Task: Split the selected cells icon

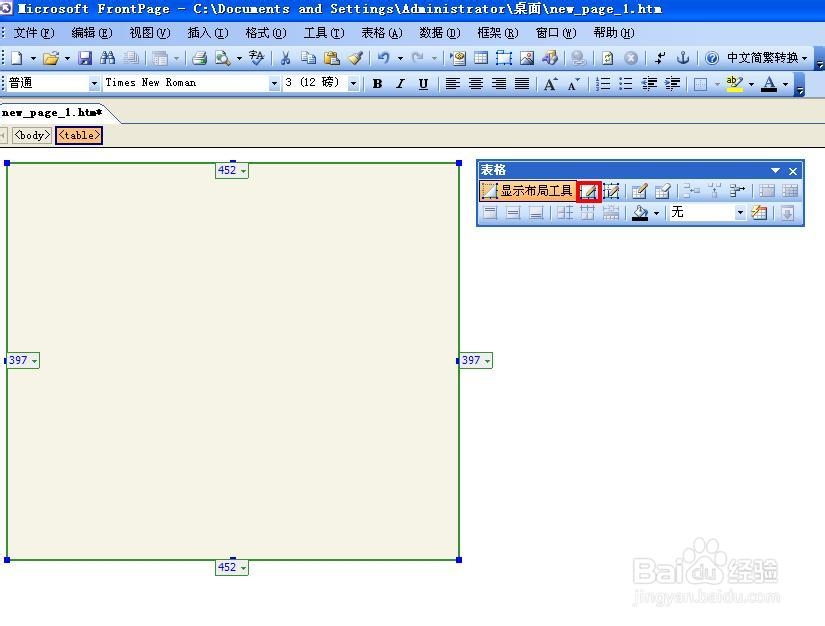Action: click(x=737, y=191)
